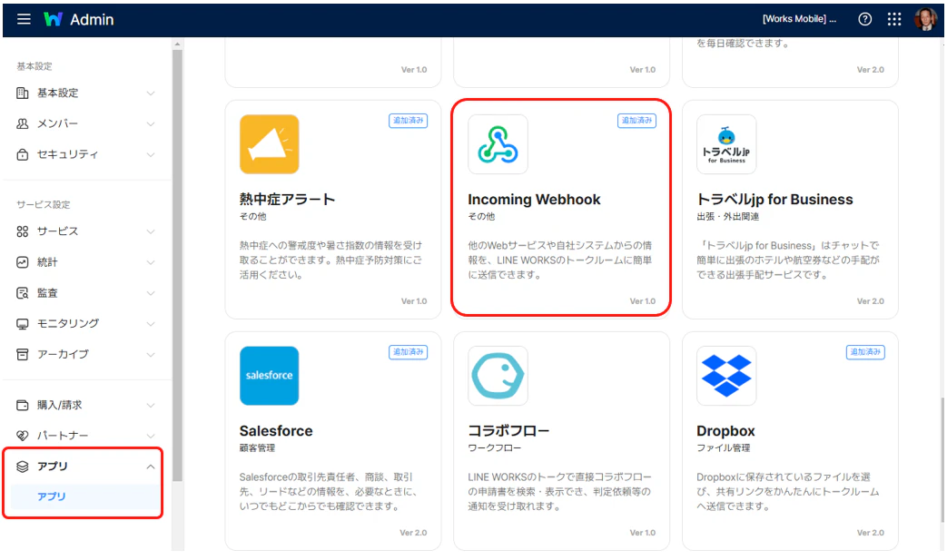Click the アプリ layers icon
947x560 pixels.
(23, 467)
